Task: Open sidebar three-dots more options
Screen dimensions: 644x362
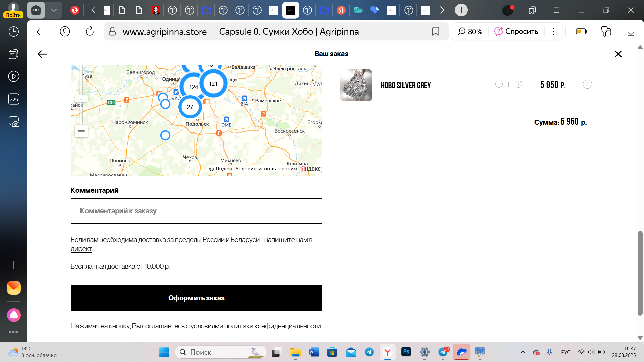Action: point(14,332)
